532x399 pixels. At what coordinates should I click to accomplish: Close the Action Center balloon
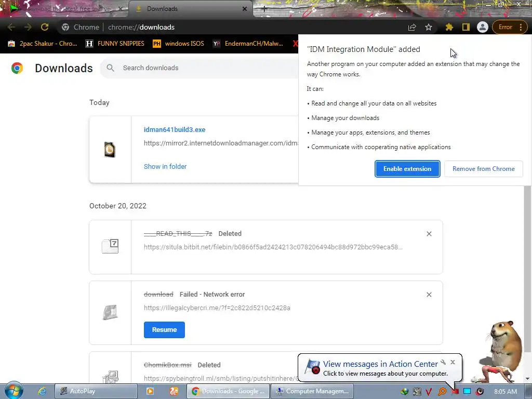tap(453, 362)
